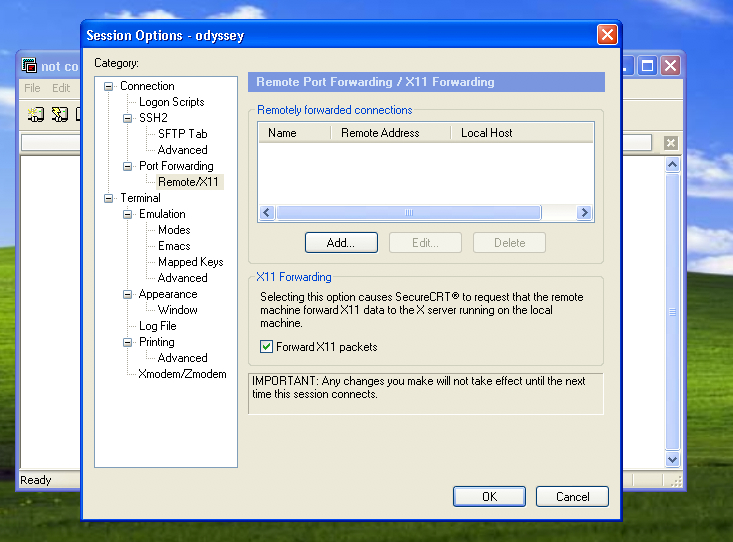Click up arrow of background vertical scrollbar

(x=672, y=164)
